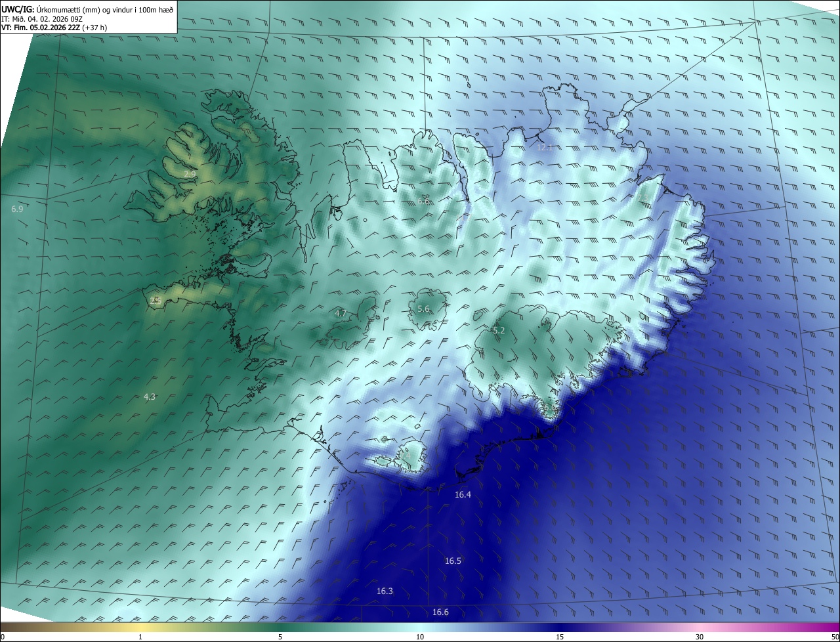This screenshot has height=642, width=840.
Task: Click the 2.9 value on Westfjords
Action: (190, 174)
